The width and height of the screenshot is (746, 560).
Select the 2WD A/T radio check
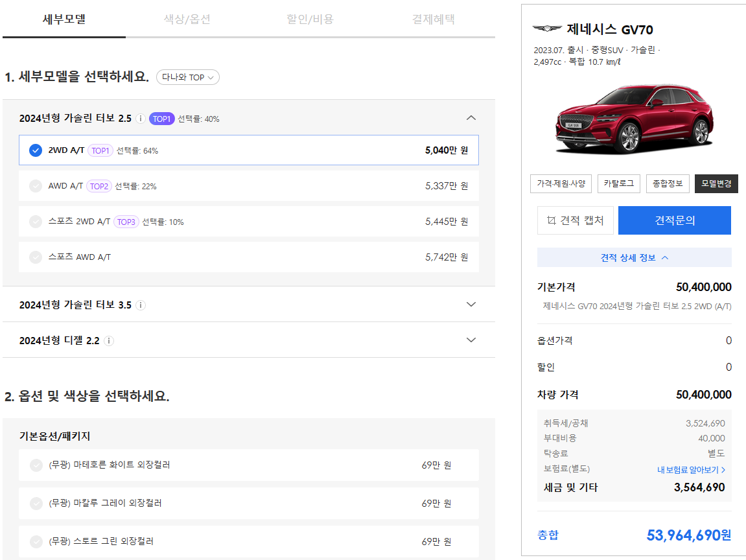pyautogui.click(x=36, y=150)
